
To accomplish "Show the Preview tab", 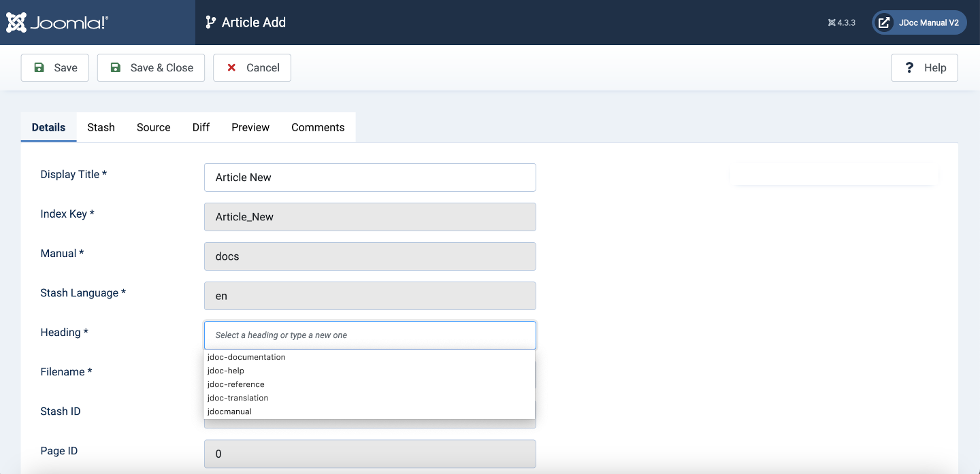I will coord(250,127).
